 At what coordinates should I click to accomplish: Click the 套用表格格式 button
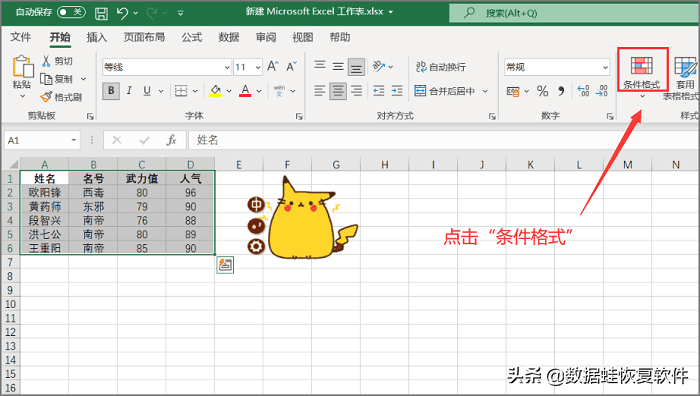click(682, 78)
